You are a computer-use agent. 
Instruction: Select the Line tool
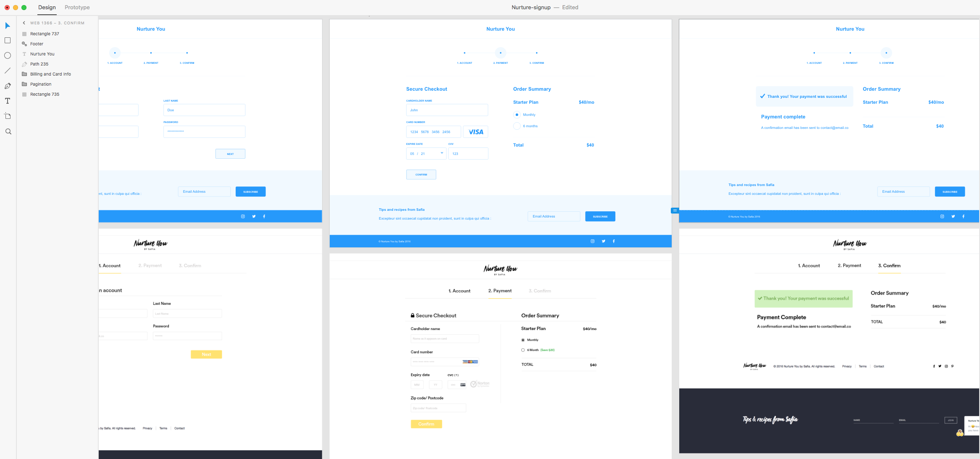pos(8,71)
